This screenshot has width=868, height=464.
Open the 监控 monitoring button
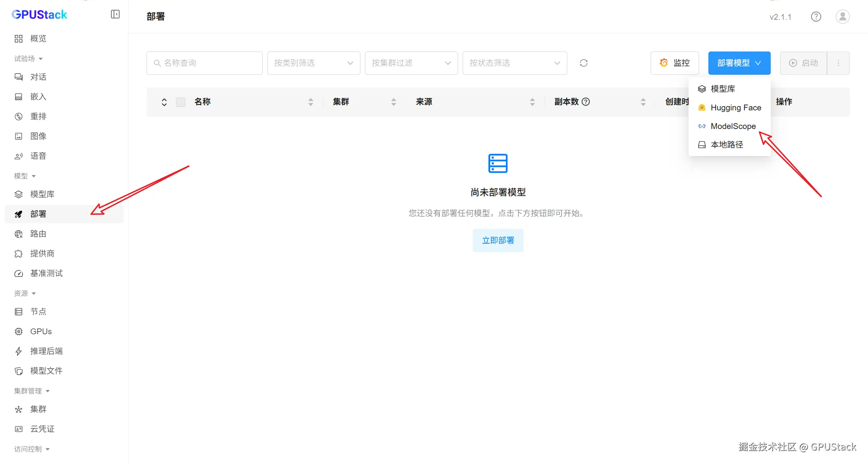coord(675,63)
